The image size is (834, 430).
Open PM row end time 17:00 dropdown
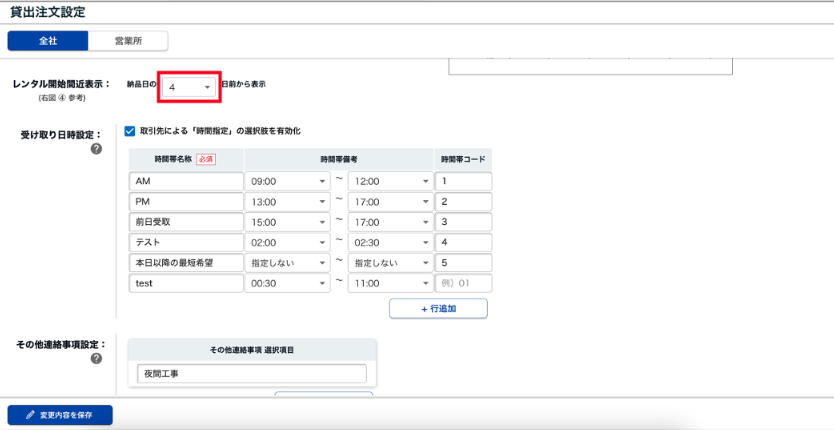[x=390, y=202]
